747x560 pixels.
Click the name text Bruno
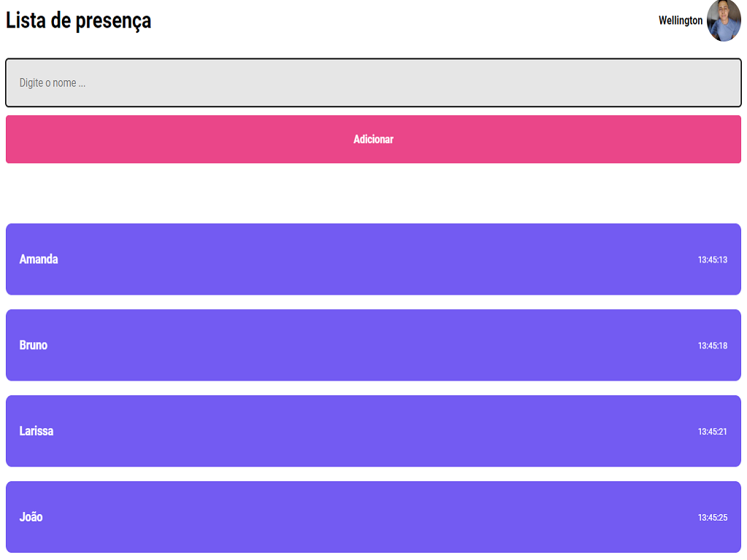[34, 345]
